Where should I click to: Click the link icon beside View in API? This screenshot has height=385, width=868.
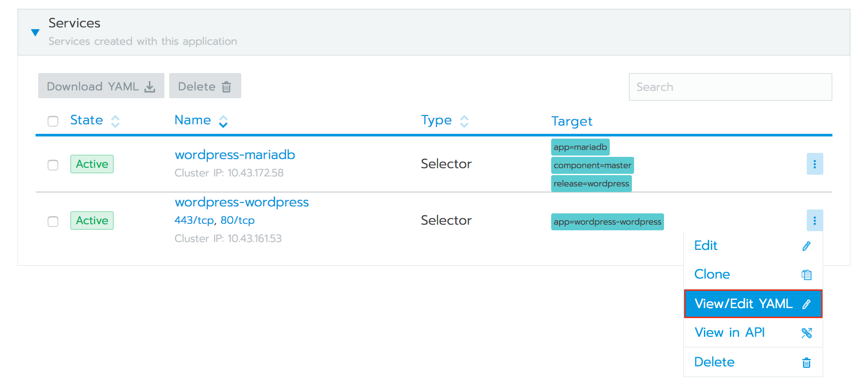(806, 333)
